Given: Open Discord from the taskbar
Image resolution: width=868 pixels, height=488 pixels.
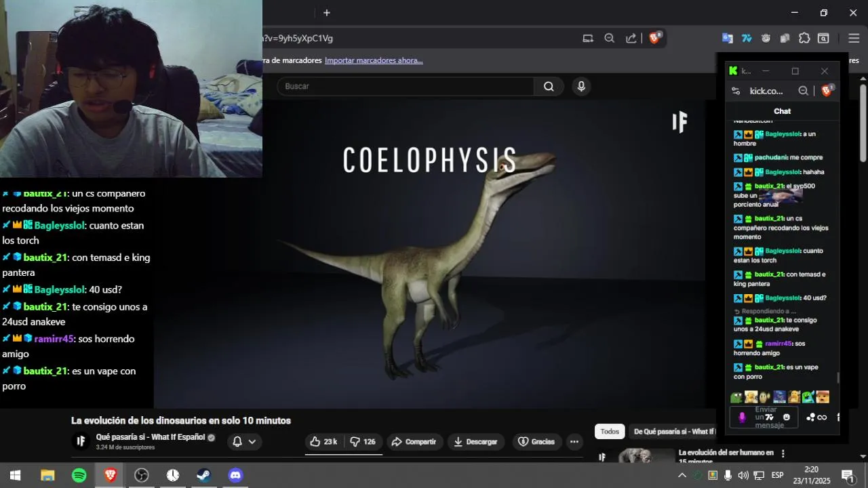Looking at the screenshot, I should [x=236, y=475].
